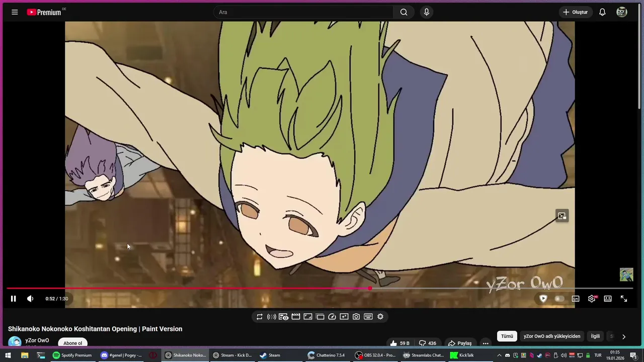Open the Windows Start menu
Screen dimensions: 644x362
[8, 355]
